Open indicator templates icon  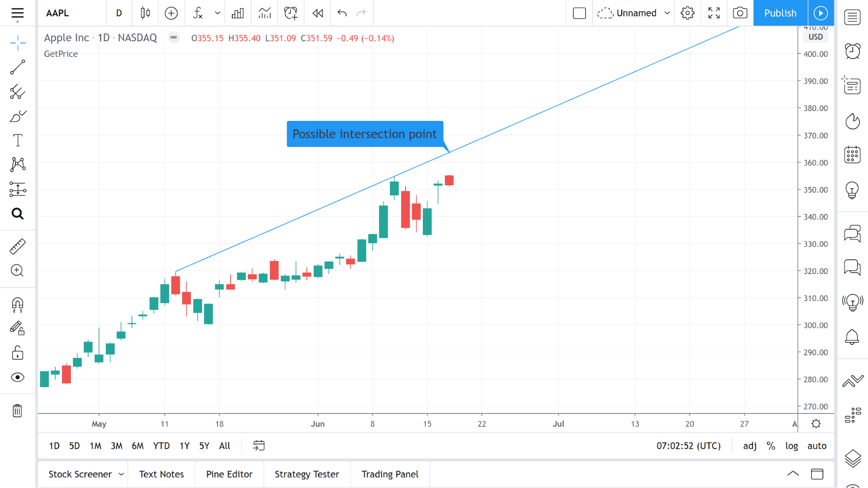[264, 13]
